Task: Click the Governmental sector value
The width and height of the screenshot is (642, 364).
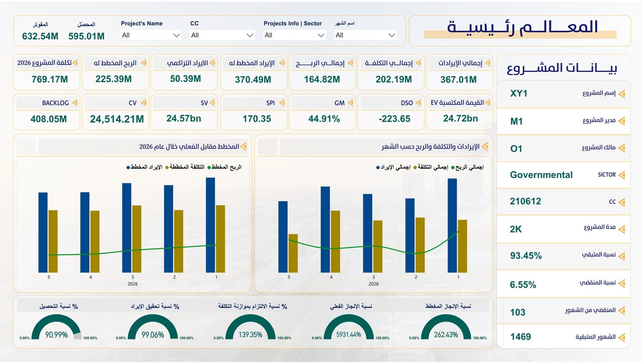Action: 541,175
